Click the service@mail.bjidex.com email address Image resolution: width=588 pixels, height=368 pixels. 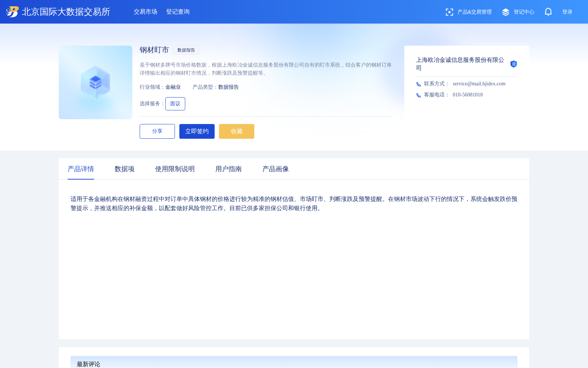(x=479, y=84)
